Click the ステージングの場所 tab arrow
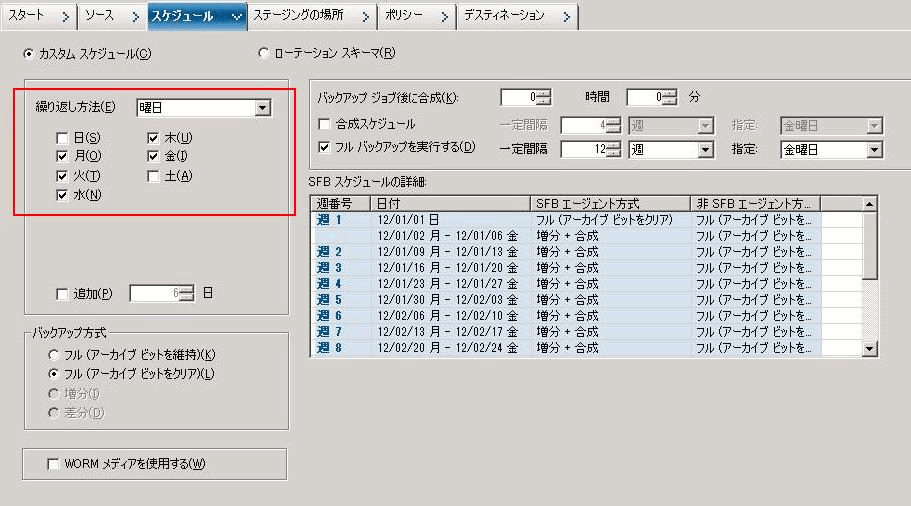The image size is (911, 506). (x=365, y=17)
